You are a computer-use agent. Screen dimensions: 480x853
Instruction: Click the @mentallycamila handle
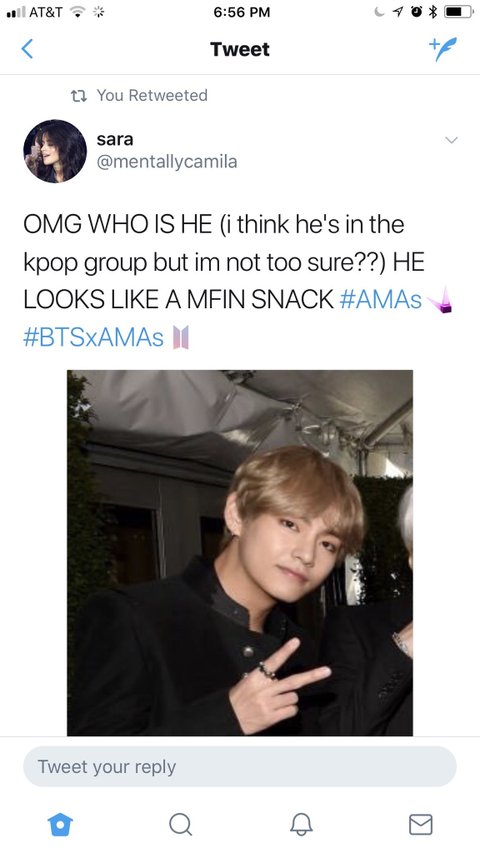167,162
